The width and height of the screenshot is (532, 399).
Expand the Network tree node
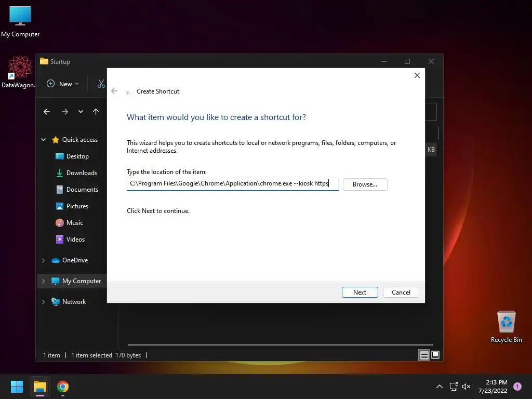(x=44, y=302)
